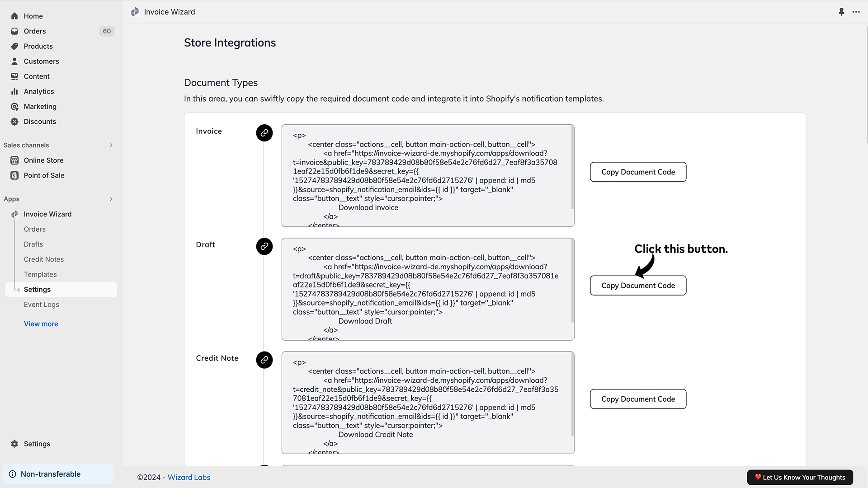Click the Discounts badge icon
The height and width of the screenshot is (488, 868).
point(14,122)
